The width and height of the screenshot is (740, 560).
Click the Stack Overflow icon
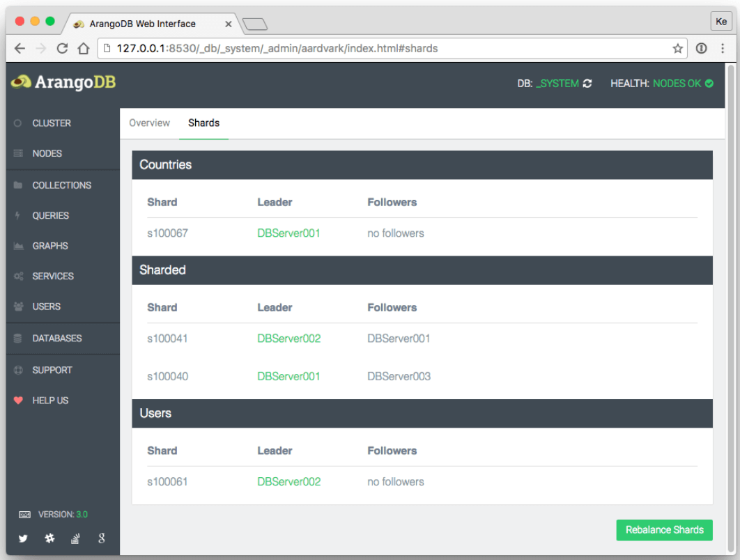coord(75,538)
